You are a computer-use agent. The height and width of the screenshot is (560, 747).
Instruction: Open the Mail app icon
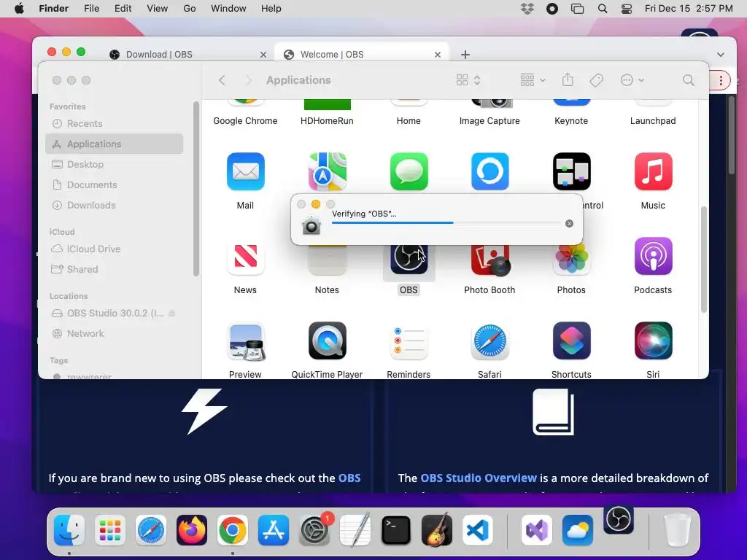[245, 171]
